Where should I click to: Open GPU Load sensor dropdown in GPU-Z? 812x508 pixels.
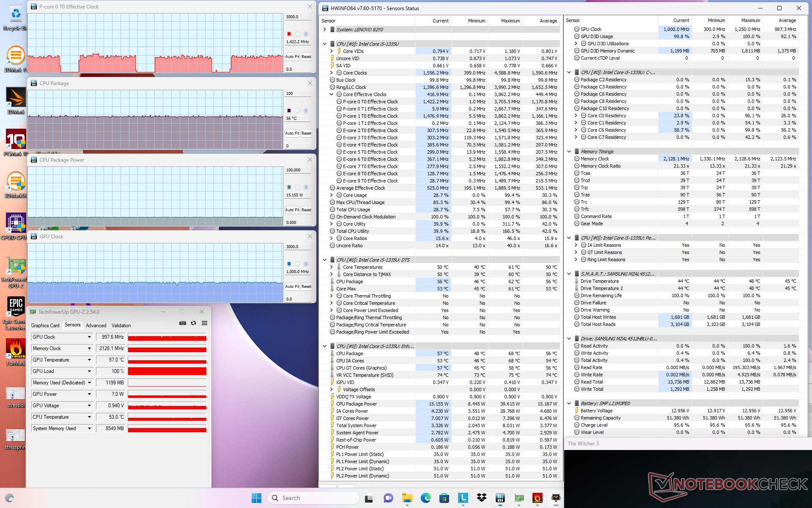[x=89, y=371]
